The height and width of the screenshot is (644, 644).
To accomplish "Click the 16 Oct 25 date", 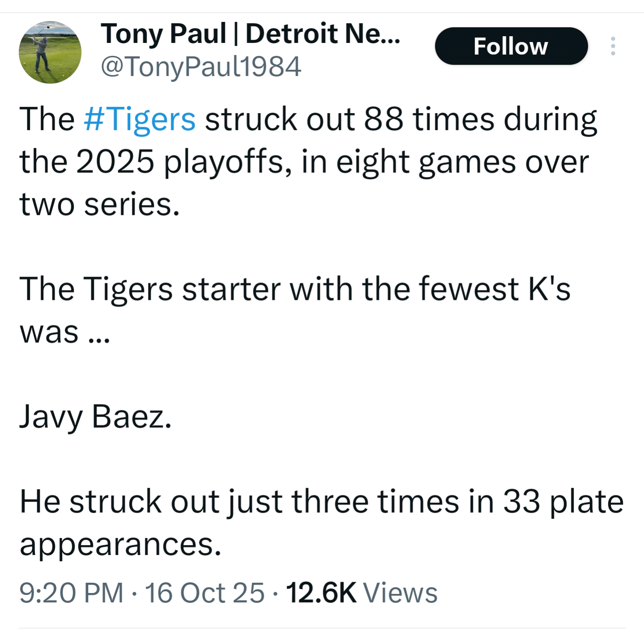I will pos(204,593).
